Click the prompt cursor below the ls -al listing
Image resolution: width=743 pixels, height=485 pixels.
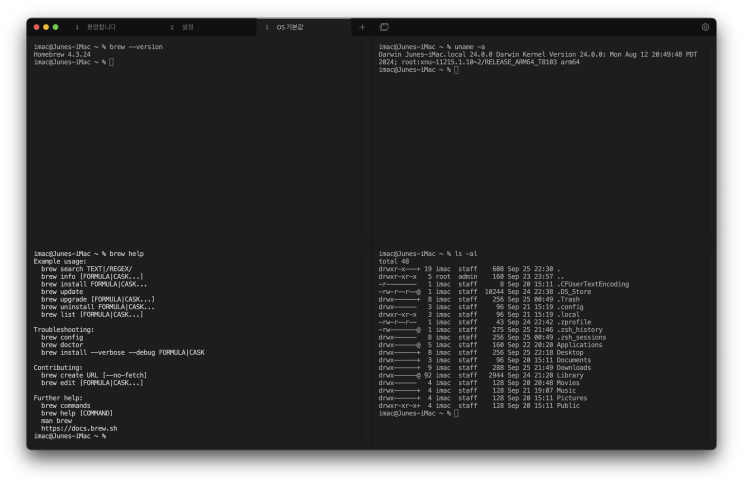456,413
